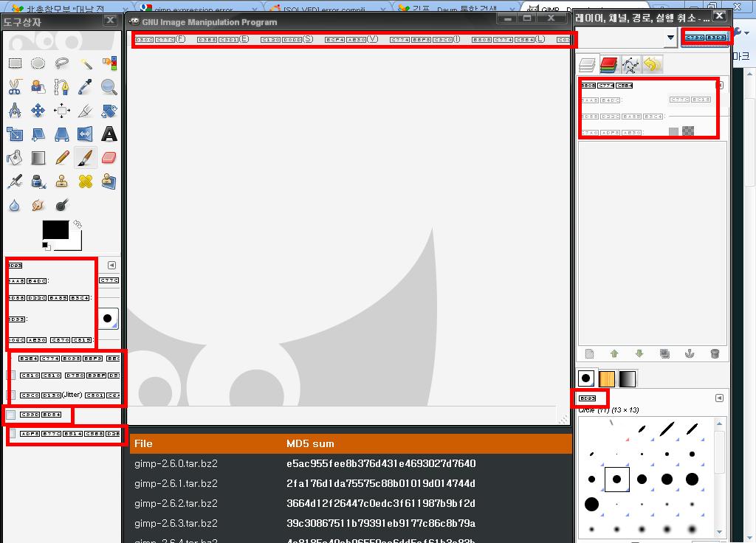Image resolution: width=756 pixels, height=543 pixels.
Task: Select the Perspective tool
Action: click(62, 134)
